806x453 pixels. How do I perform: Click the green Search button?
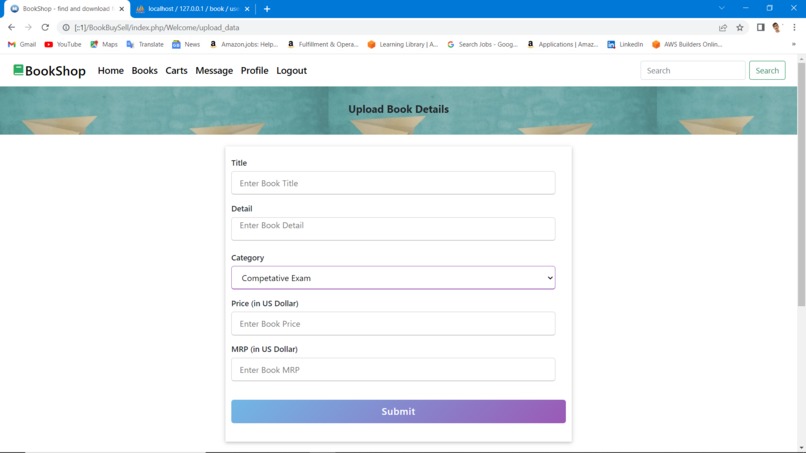point(767,70)
